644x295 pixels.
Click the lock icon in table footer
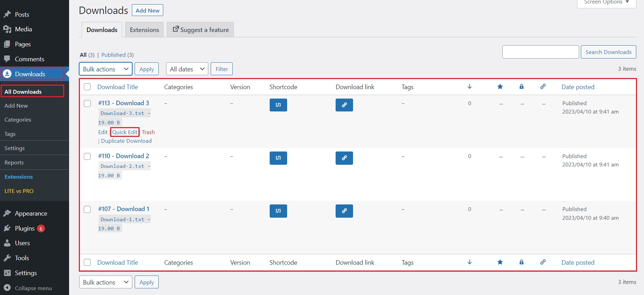(x=522, y=262)
